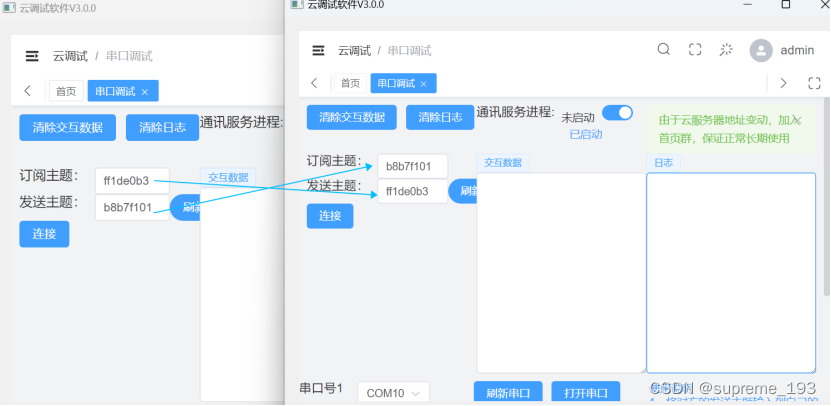The width and height of the screenshot is (831, 406).
Task: Toggle the 通讯服务进程 switch
Action: 617,113
